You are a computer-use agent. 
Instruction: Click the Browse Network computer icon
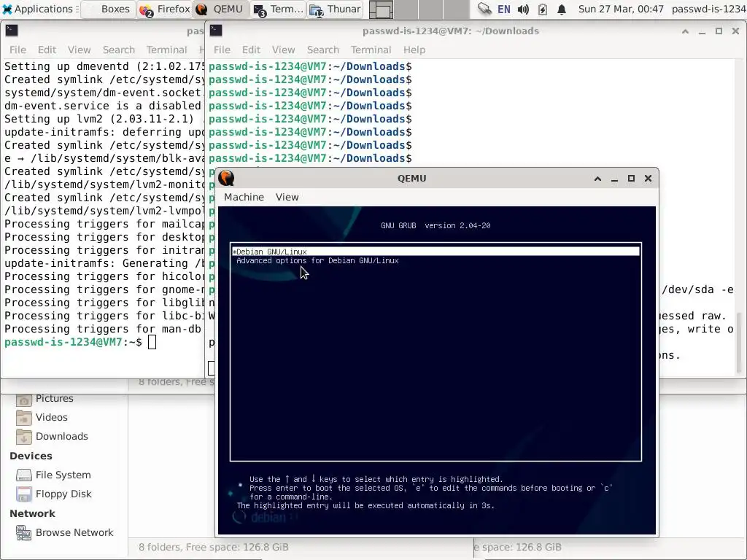pyautogui.click(x=24, y=533)
